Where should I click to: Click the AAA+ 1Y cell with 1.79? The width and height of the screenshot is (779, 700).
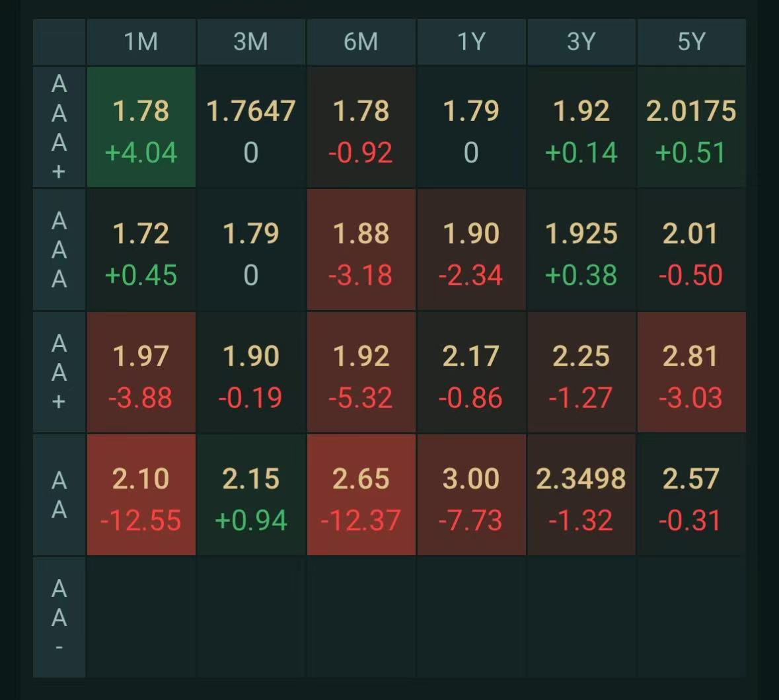click(472, 127)
